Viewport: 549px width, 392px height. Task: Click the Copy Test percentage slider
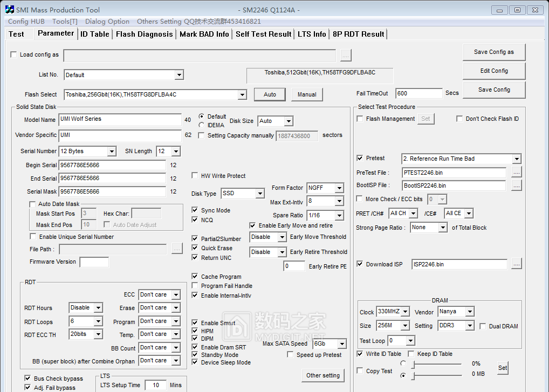coord(436,364)
